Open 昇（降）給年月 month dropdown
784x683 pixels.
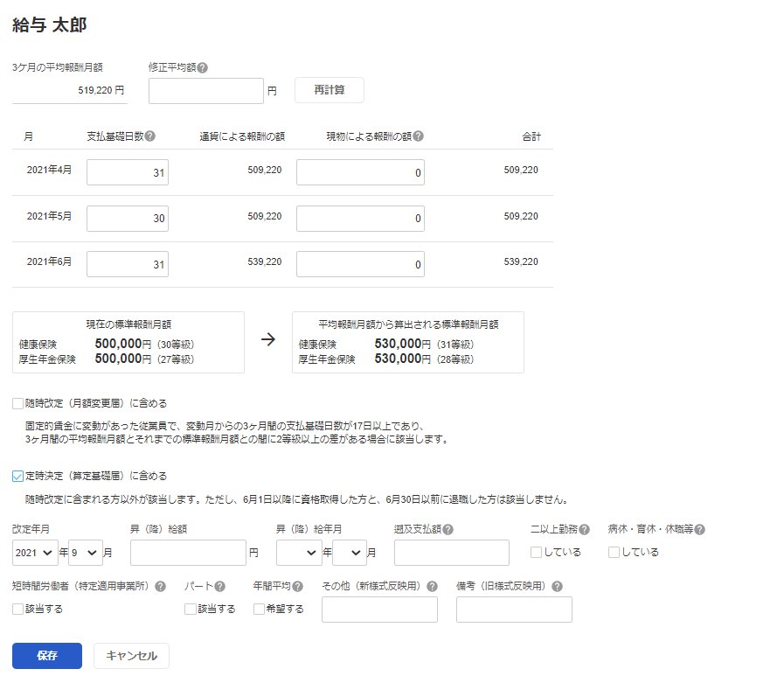350,553
